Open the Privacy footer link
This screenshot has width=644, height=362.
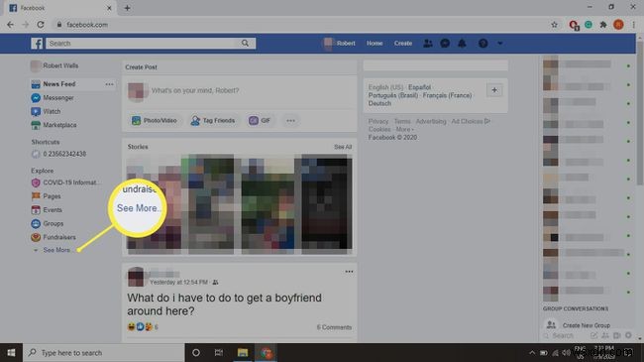(x=378, y=121)
